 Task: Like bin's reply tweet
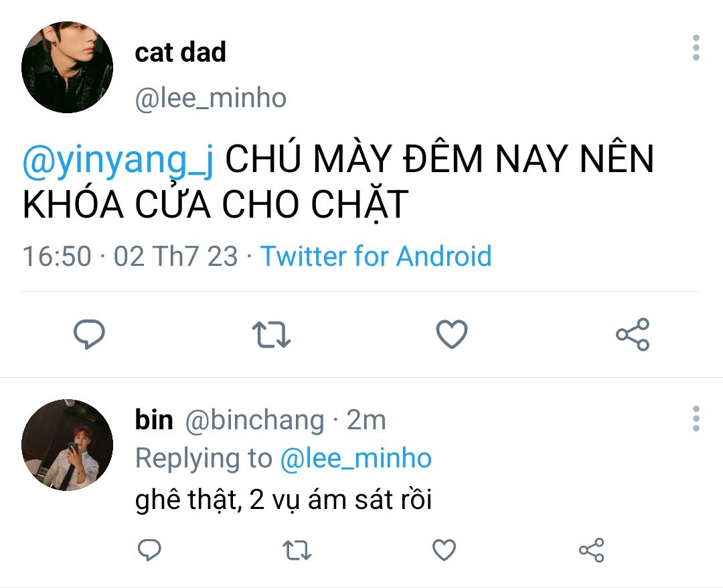pos(444,550)
